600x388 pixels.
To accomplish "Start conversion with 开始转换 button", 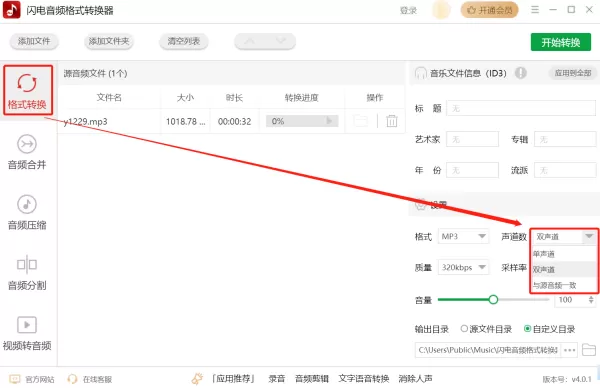I will (x=561, y=42).
